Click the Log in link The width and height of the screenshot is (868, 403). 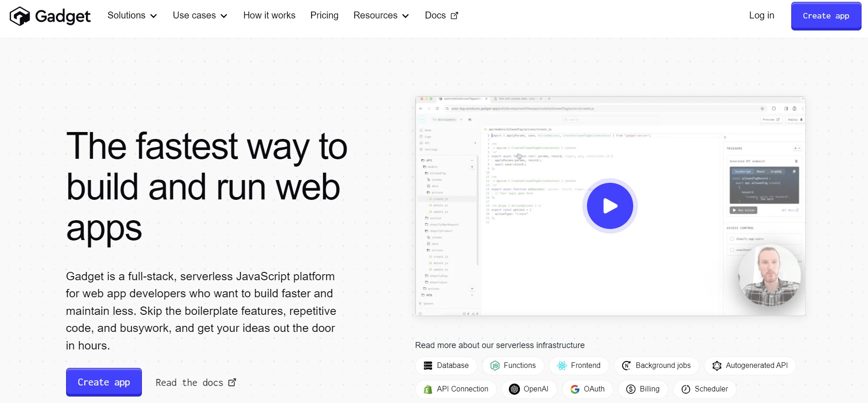(x=761, y=15)
